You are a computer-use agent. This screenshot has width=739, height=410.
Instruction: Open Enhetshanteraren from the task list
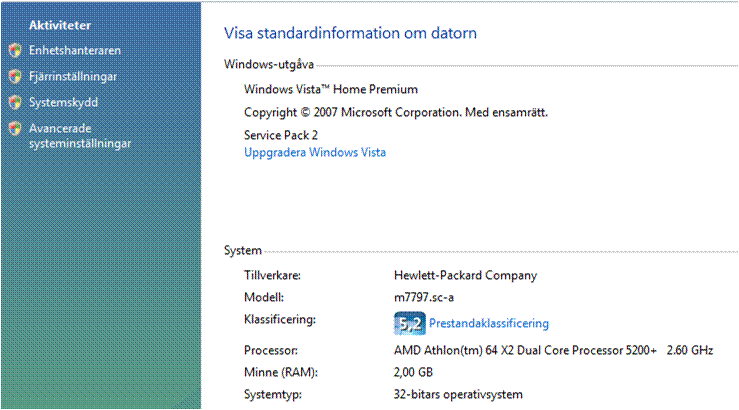pyautogui.click(x=75, y=50)
